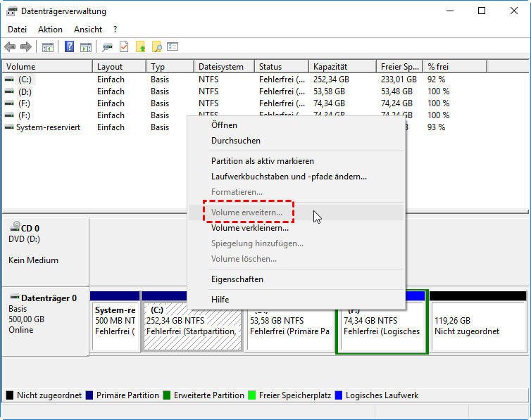The height and width of the screenshot is (420, 531).
Task: Click the drive icon beside System-reserviert
Action: tap(9, 127)
